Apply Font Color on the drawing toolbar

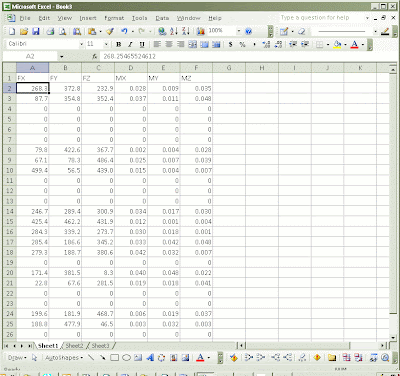200,358
